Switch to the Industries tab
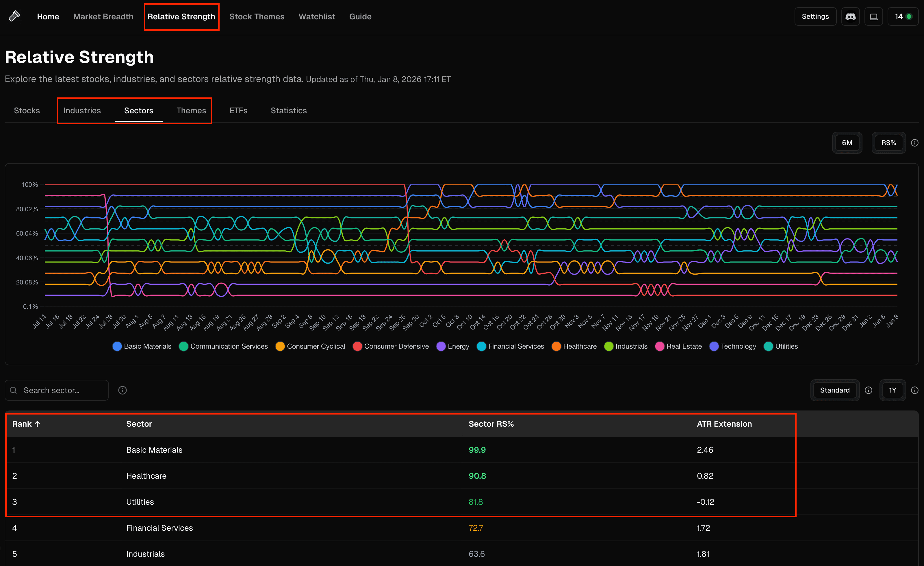This screenshot has width=924, height=566. (82, 110)
